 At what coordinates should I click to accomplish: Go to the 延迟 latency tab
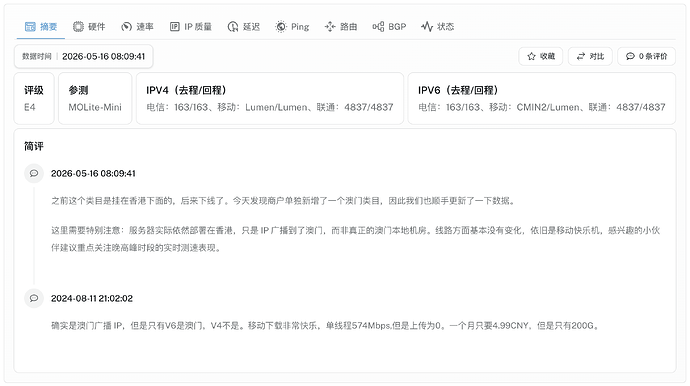[x=244, y=27]
